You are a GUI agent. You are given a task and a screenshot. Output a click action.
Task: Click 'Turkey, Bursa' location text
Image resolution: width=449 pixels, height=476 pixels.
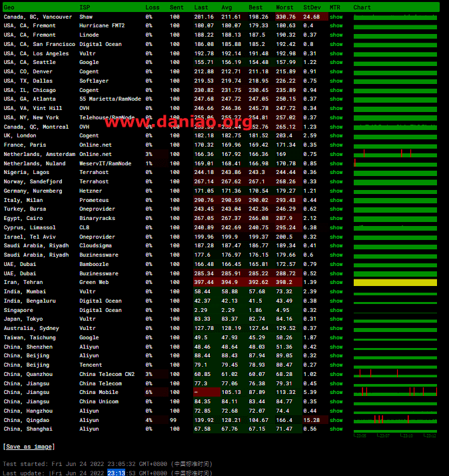[x=25, y=209]
